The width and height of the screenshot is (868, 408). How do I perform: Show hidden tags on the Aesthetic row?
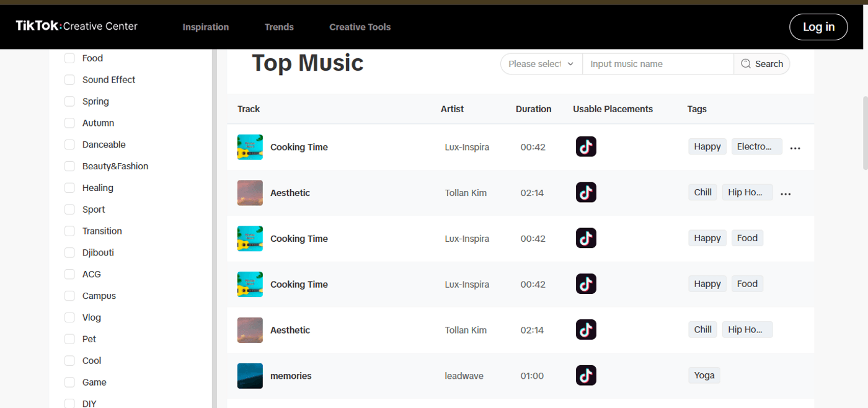tap(786, 193)
